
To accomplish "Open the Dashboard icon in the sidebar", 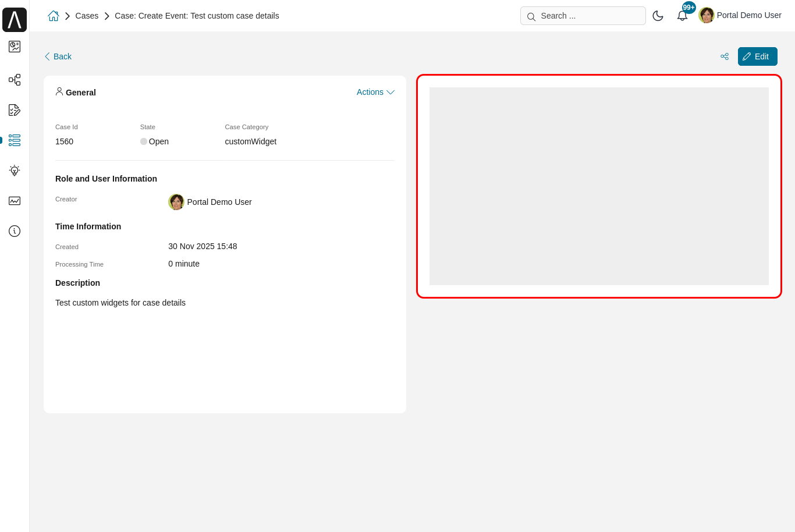I will 14,47.
